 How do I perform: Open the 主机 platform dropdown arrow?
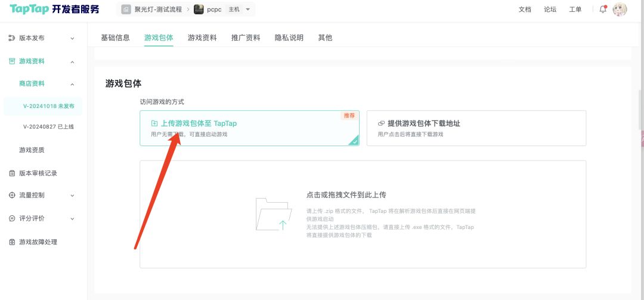247,10
